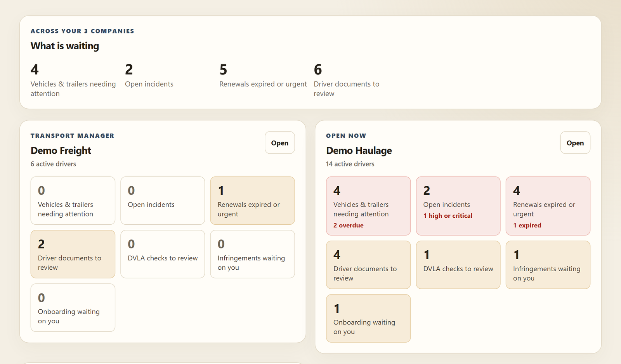
Task: Open Demo Freight's DVLA checks to review tile
Action: (x=163, y=254)
